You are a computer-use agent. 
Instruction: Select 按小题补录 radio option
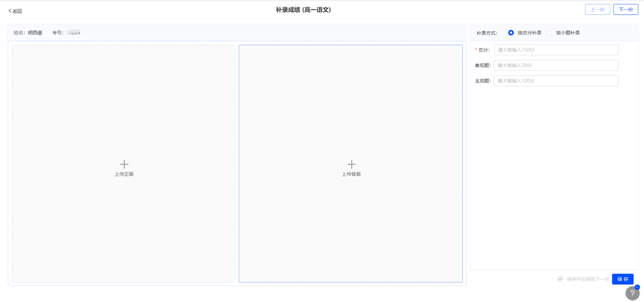click(x=550, y=33)
